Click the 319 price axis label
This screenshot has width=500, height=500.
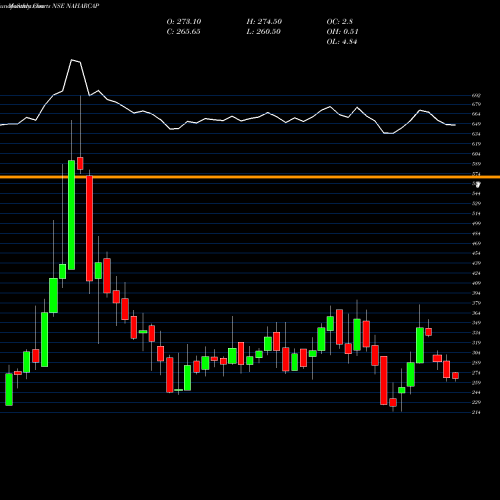click(476, 343)
